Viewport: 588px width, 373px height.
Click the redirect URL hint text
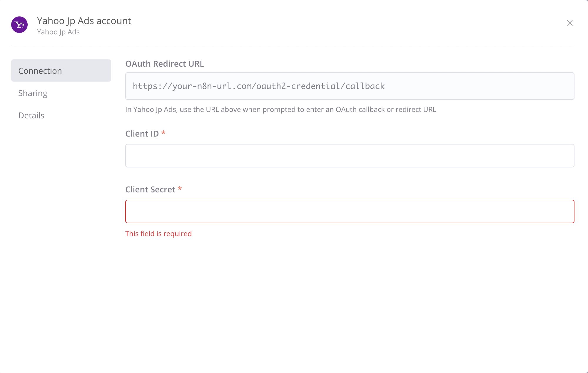pos(281,110)
